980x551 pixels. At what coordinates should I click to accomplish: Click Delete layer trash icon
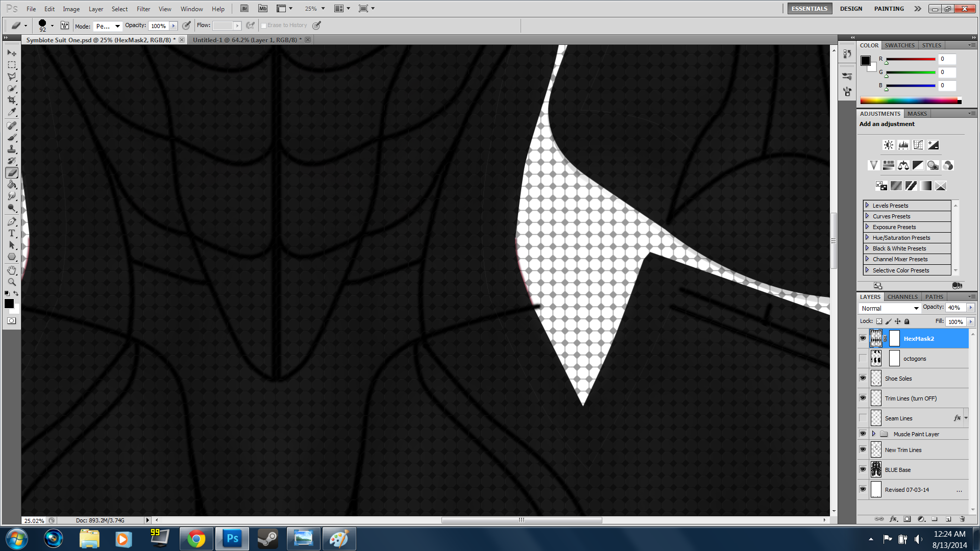962,519
